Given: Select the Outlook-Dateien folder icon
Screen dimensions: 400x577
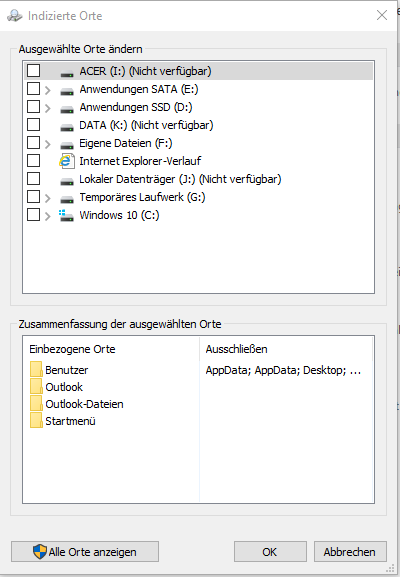Looking at the screenshot, I should click(x=36, y=403).
